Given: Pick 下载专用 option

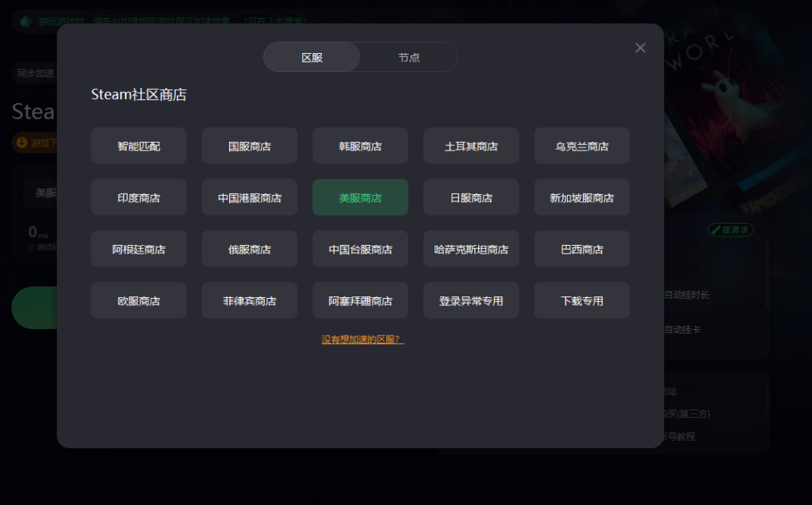Looking at the screenshot, I should click(582, 300).
